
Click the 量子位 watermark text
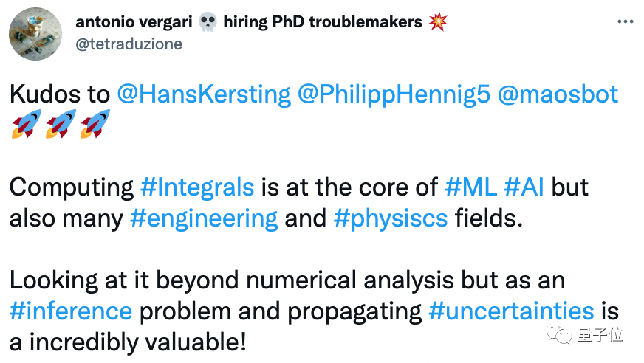(601, 336)
